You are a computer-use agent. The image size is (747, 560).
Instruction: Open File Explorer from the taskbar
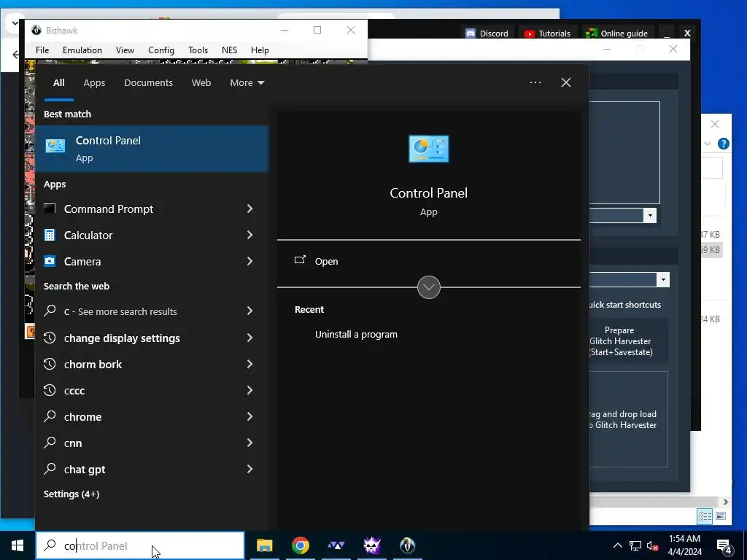264,545
